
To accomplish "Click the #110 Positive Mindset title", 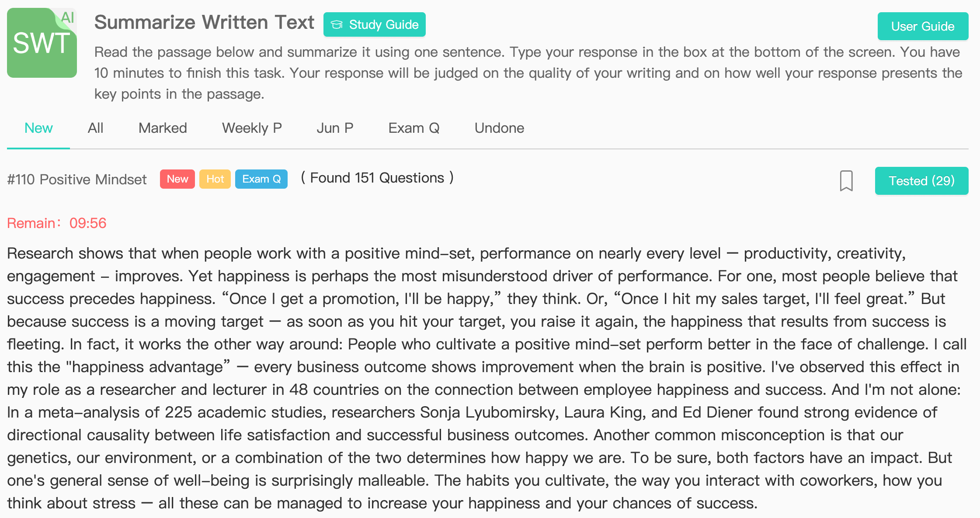I will 77,180.
